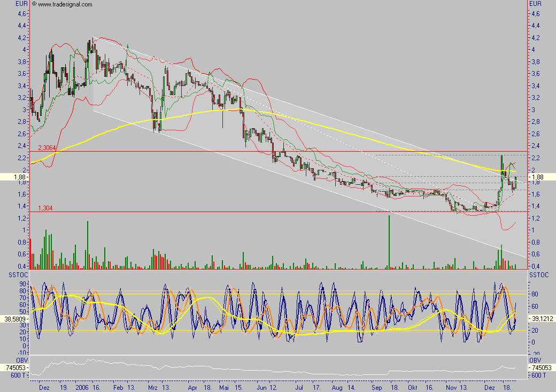
Task: Click the EUR currency label at top left
Action: [21, 4]
